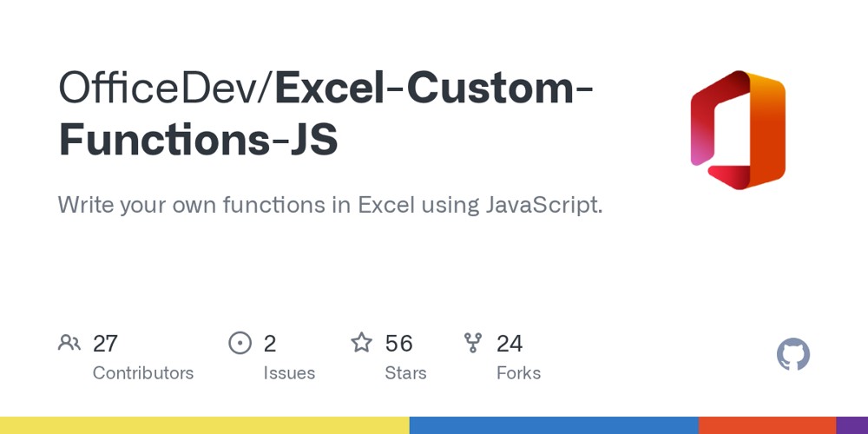This screenshot has height=434, width=868.
Task: Select the Contributors label
Action: pyautogui.click(x=143, y=373)
